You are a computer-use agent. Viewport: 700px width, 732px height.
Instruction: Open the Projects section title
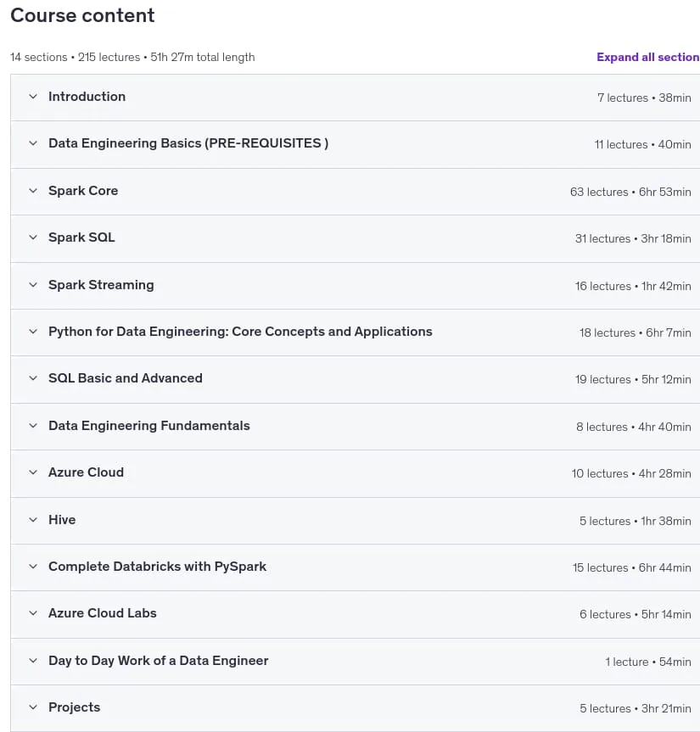click(x=75, y=707)
